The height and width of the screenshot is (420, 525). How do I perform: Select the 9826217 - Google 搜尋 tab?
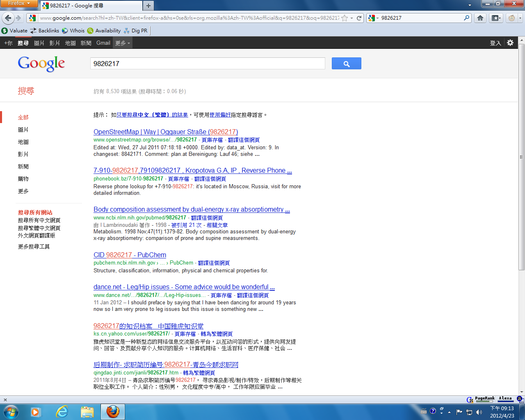[90, 6]
